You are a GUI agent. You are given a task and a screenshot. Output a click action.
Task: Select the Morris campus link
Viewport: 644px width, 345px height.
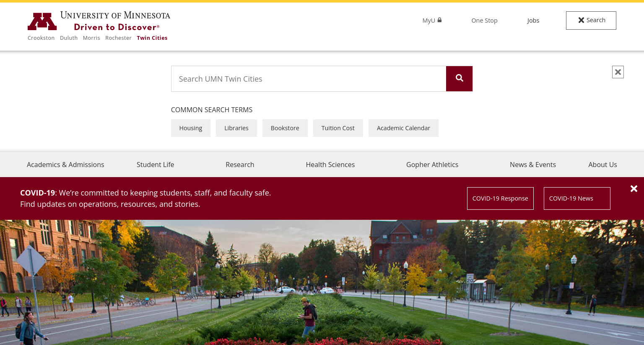coord(91,38)
